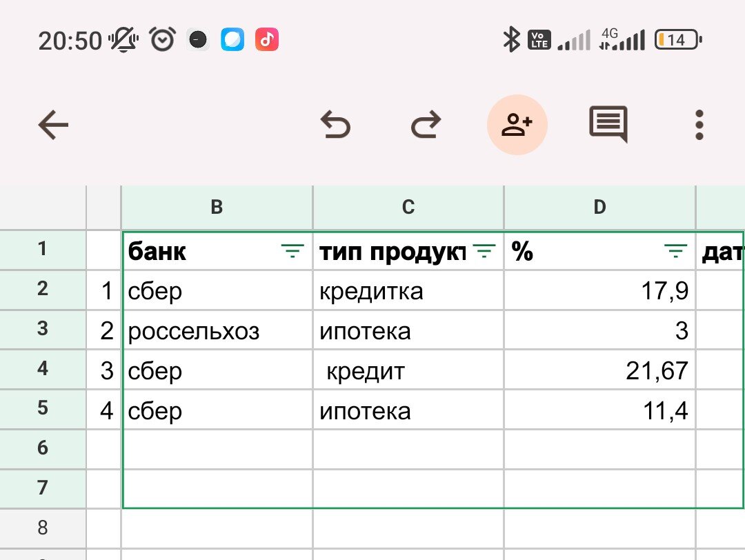Select row 4 header
This screenshot has width=745, height=560.
(x=43, y=370)
